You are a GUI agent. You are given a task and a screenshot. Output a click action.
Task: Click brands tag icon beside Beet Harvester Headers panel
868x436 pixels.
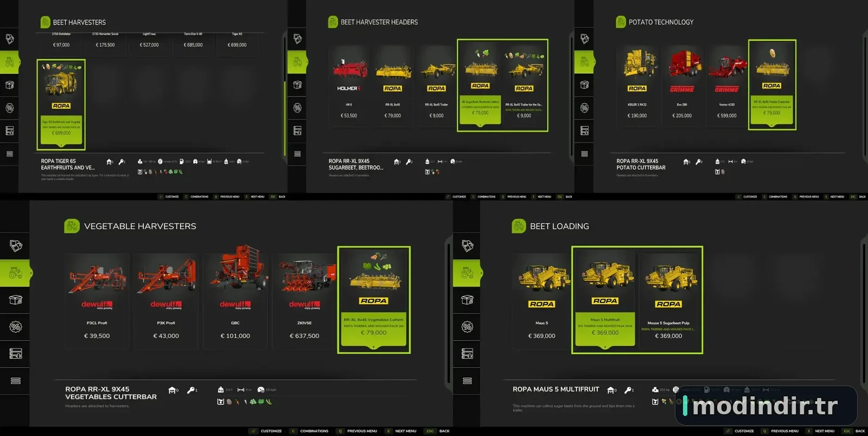(297, 39)
